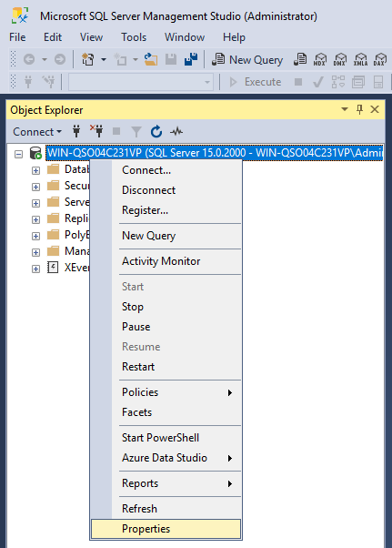Click the Object Explorer Stop icon
392x548 pixels.
[116, 132]
